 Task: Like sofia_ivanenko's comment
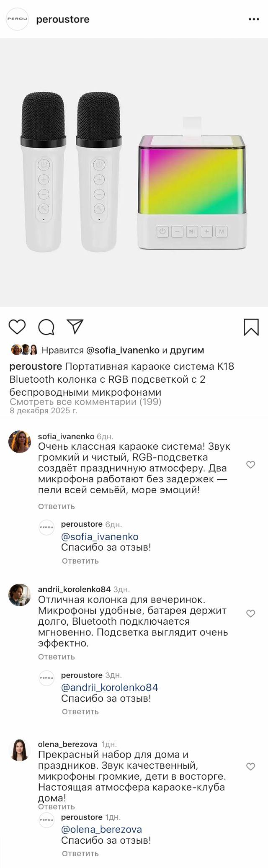pos(250,464)
